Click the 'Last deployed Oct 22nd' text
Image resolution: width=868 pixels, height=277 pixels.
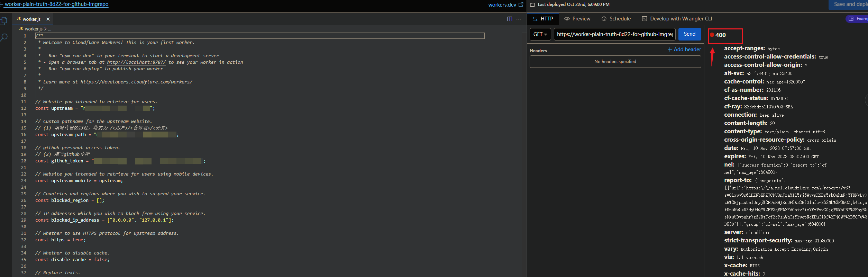pos(574,5)
